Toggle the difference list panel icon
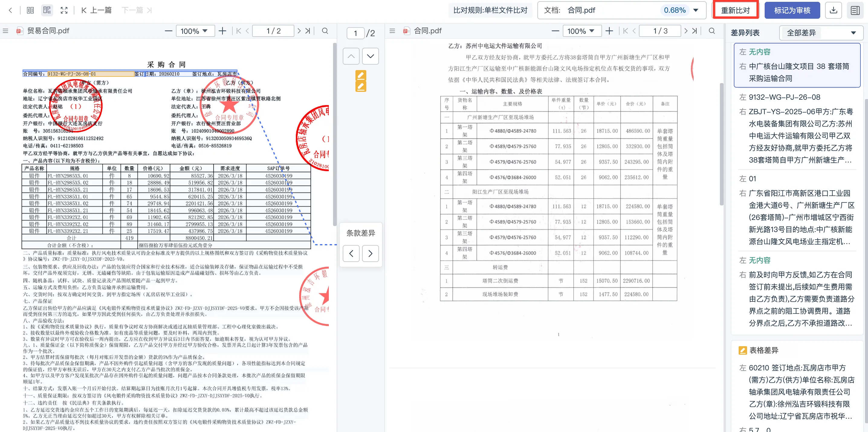 click(855, 10)
